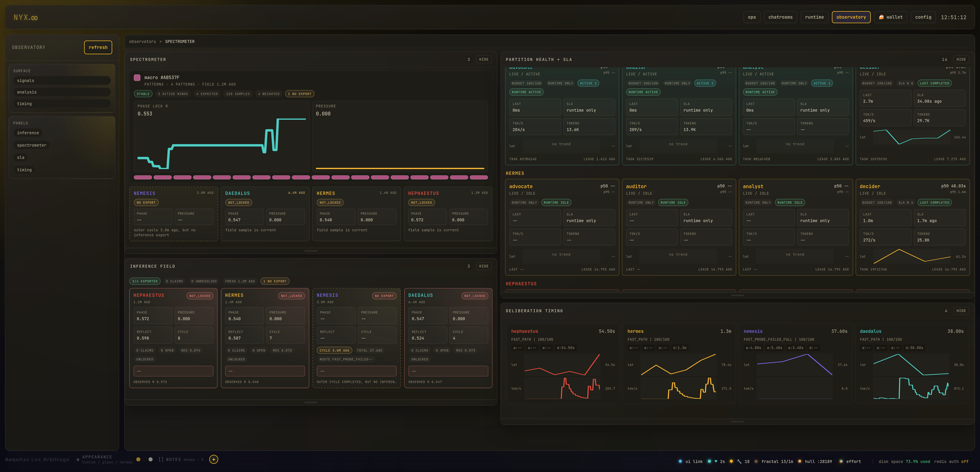Click the orange hull port status dot

[800, 461]
